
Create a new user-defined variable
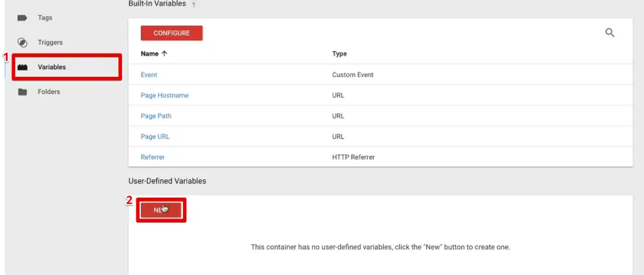(161, 210)
